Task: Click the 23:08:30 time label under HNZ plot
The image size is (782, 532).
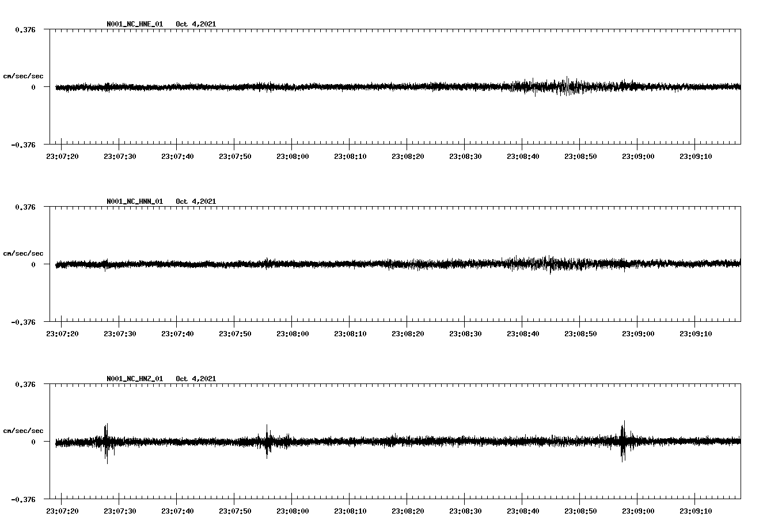Action: point(465,511)
